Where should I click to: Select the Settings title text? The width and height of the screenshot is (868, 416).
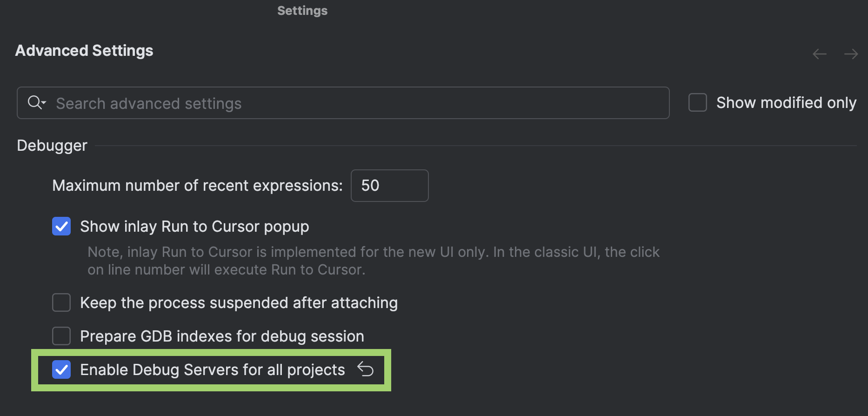click(302, 10)
